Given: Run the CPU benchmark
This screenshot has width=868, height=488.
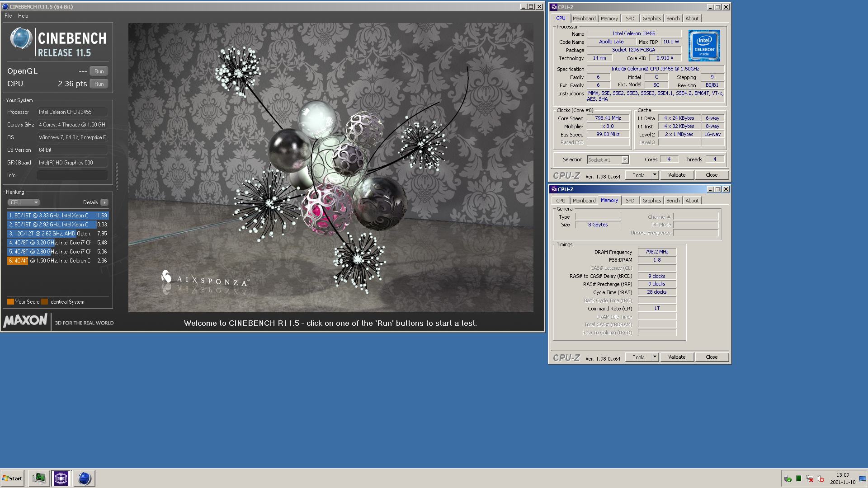Looking at the screenshot, I should point(99,84).
